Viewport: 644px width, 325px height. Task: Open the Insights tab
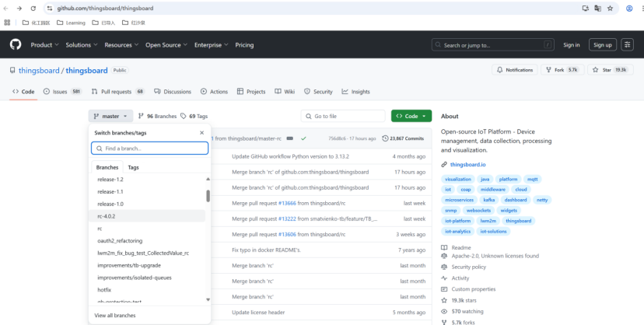355,92
